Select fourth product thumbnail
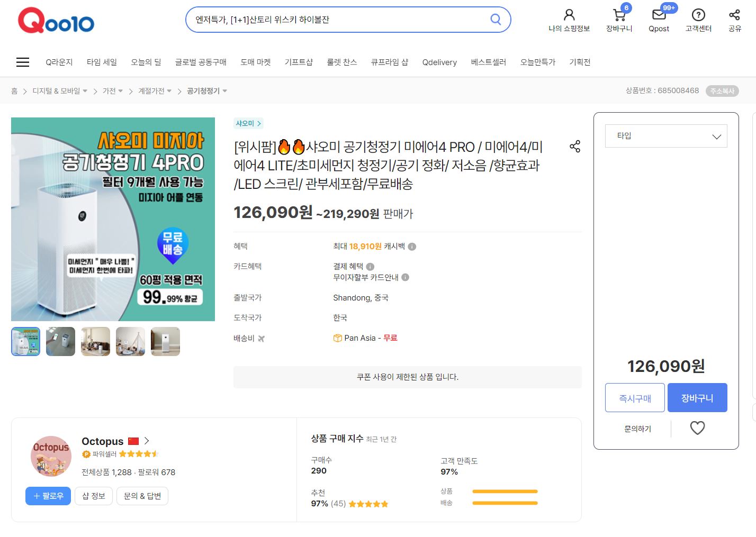Viewport: 756px width, 537px height. click(130, 341)
